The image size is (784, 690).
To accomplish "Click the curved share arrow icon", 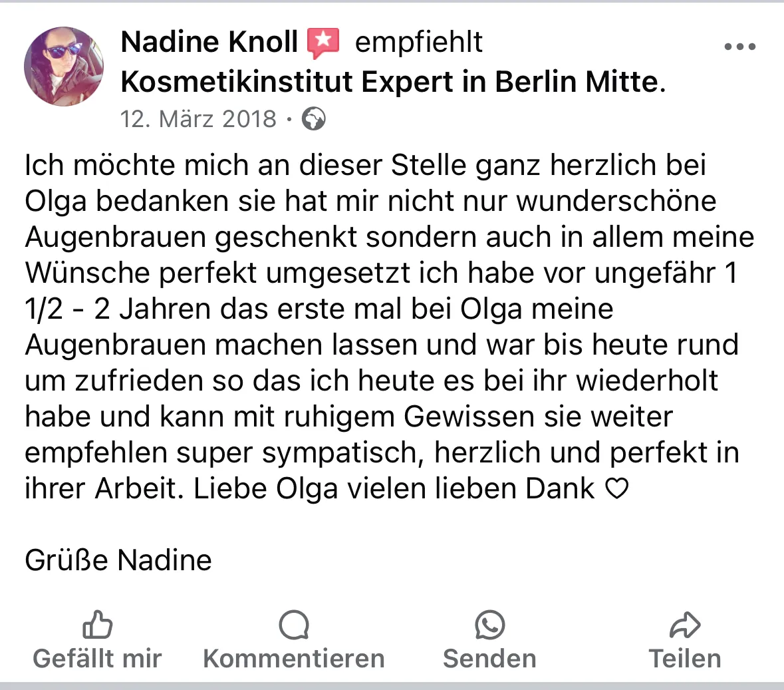I will (x=685, y=624).
